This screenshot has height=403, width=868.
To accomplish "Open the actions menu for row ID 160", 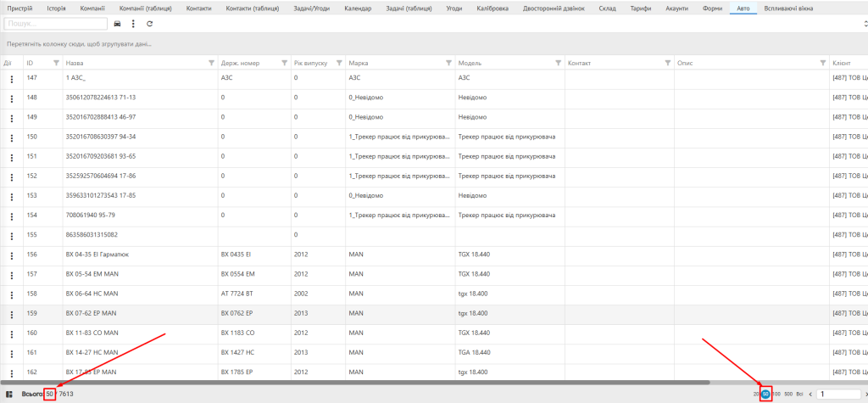I will coord(12,334).
